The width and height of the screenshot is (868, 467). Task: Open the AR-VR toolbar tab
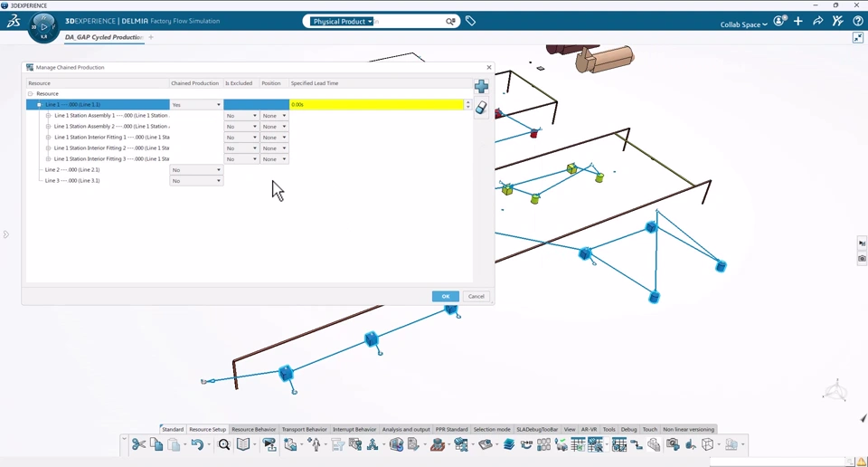(x=589, y=429)
